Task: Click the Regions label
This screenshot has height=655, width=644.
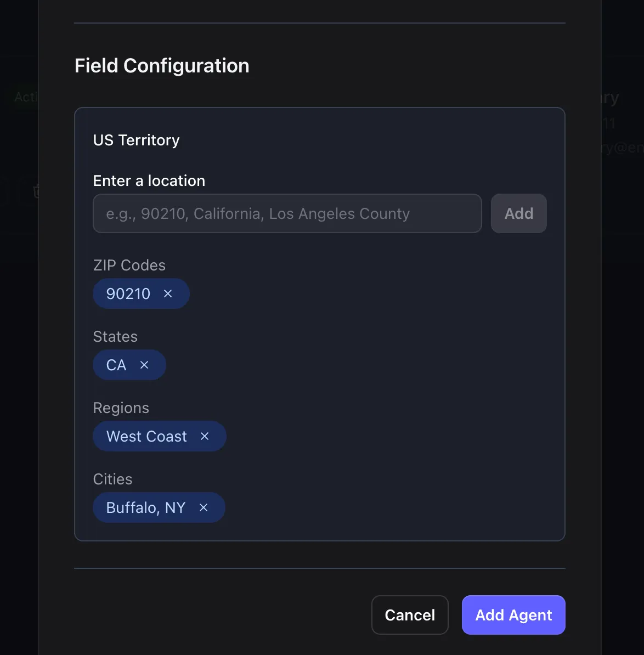Action: (121, 408)
